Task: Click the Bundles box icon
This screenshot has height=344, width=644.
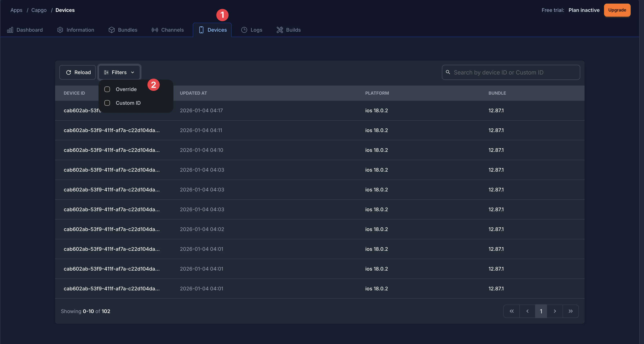Action: pos(111,30)
